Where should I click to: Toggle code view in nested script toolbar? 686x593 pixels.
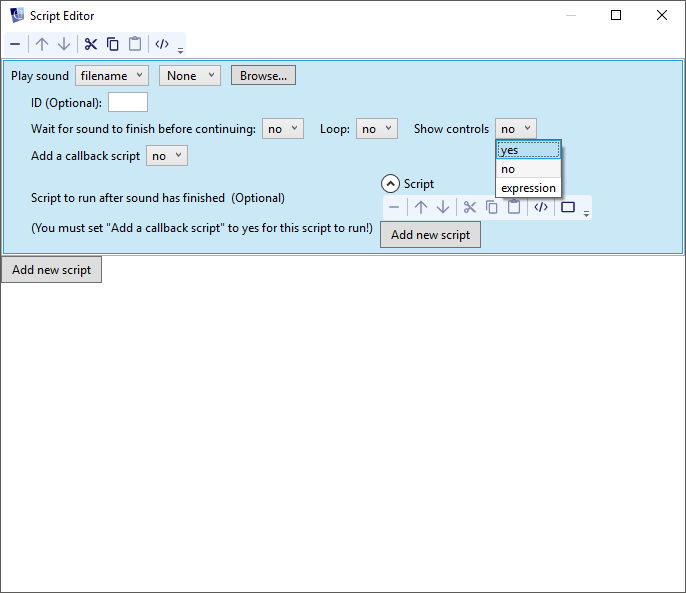pos(541,207)
